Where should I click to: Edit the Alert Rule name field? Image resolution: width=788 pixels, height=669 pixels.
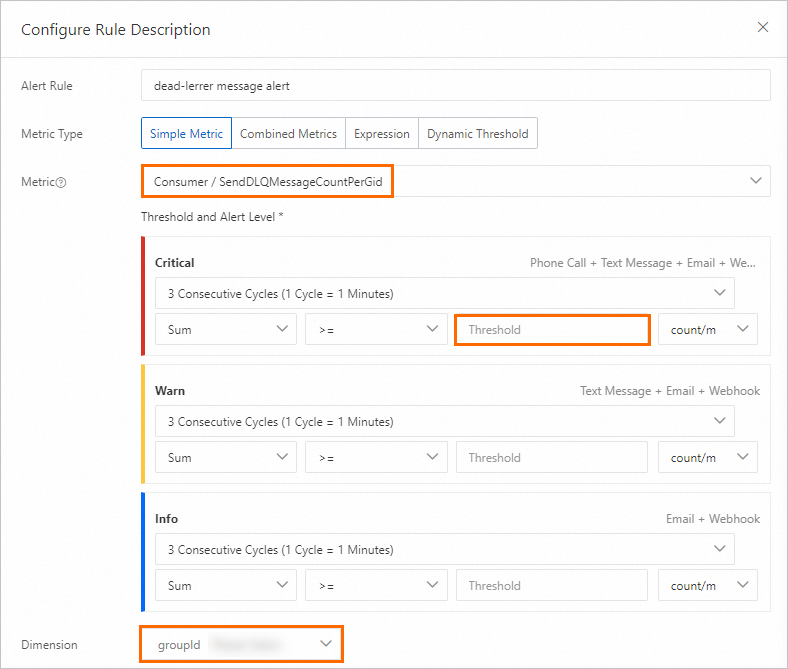[455, 86]
